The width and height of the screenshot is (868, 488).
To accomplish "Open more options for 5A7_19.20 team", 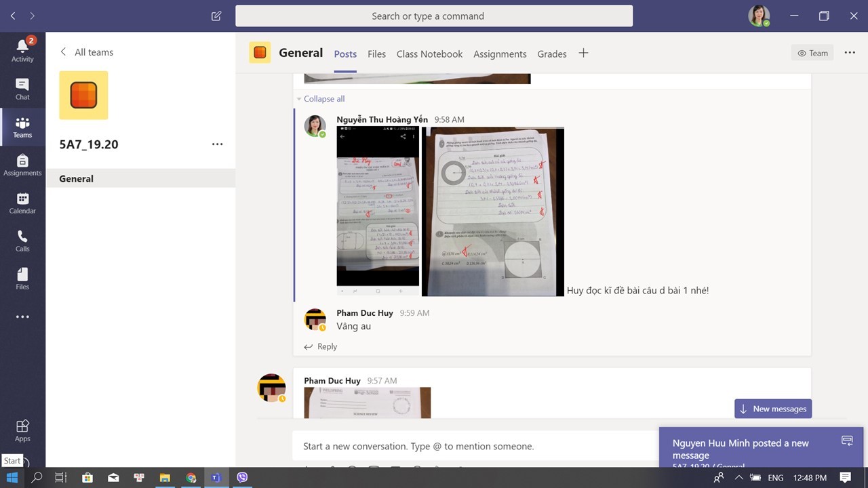I will tap(217, 144).
